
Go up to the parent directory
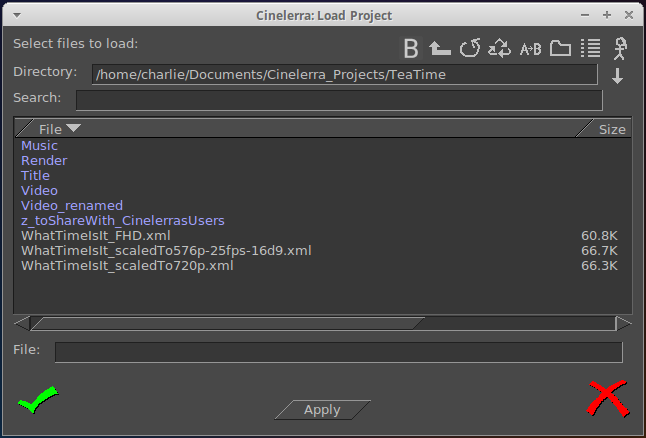tap(439, 48)
